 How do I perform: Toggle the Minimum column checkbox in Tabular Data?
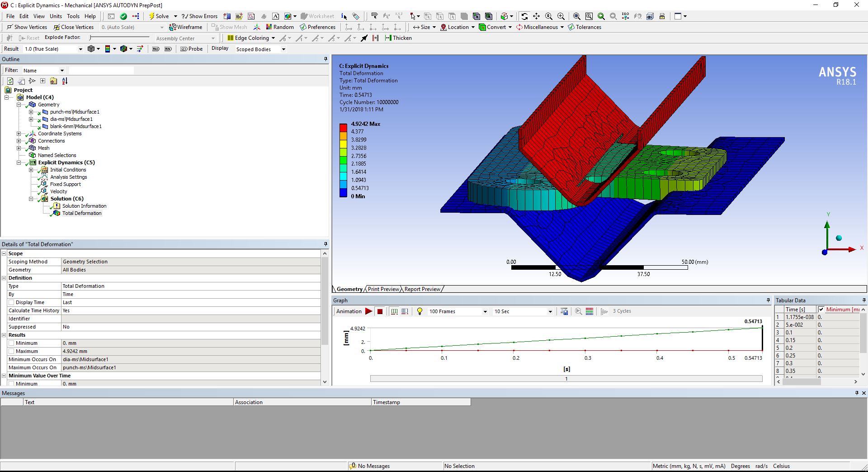coord(821,310)
